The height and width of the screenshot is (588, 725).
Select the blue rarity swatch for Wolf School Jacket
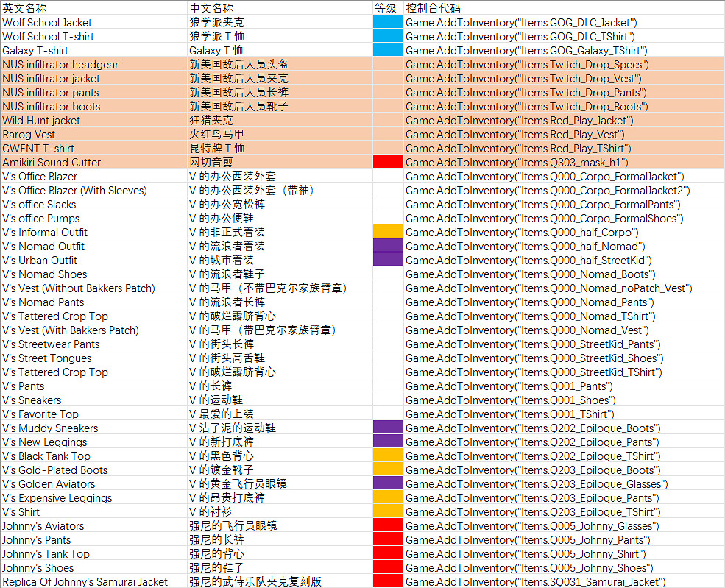pyautogui.click(x=388, y=22)
